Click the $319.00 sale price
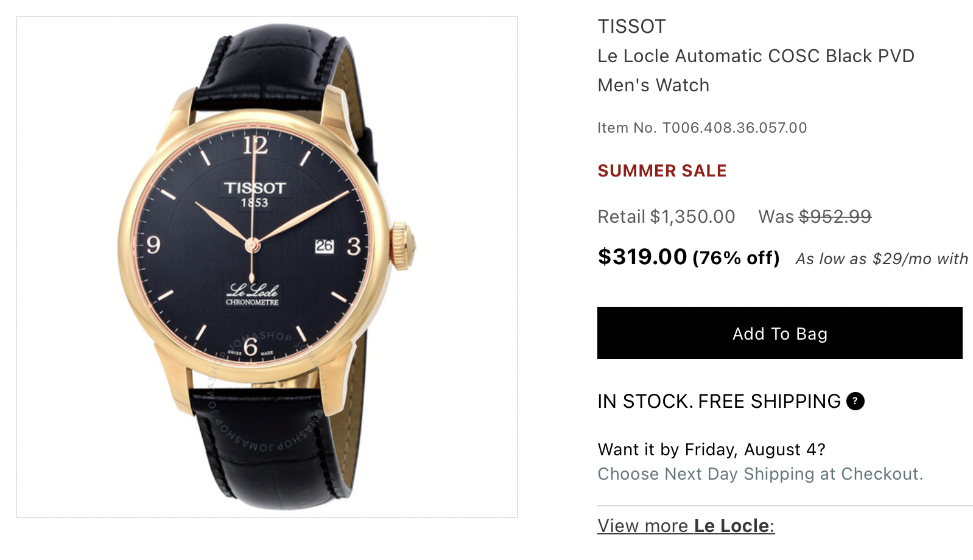The height and width of the screenshot is (560, 973). click(x=642, y=257)
